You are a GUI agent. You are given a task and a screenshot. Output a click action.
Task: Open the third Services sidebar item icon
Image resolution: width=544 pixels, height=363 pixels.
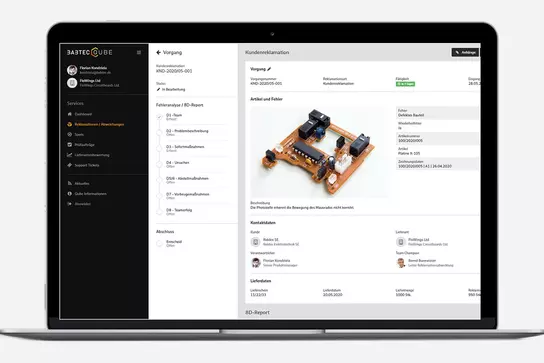coord(69,134)
